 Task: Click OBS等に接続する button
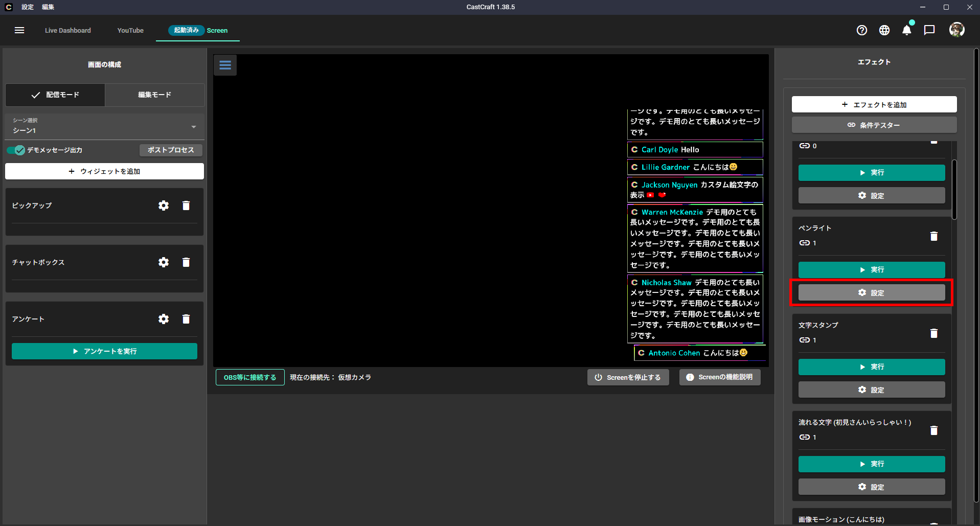(250, 377)
